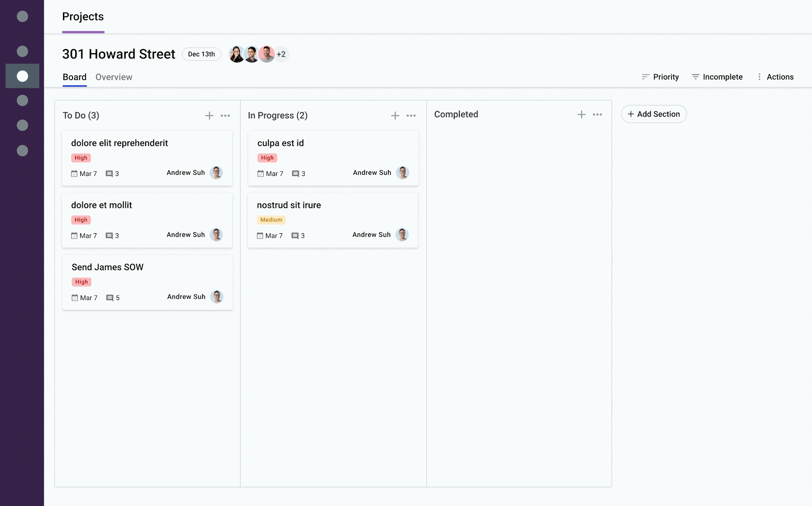Click the fifth sidebar circle icon
Screen dimensions: 812x506
click(x=22, y=125)
